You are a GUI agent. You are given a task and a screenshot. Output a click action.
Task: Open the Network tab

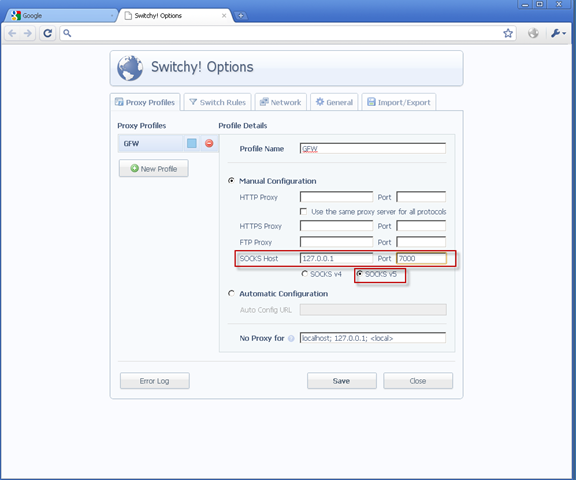click(x=281, y=102)
